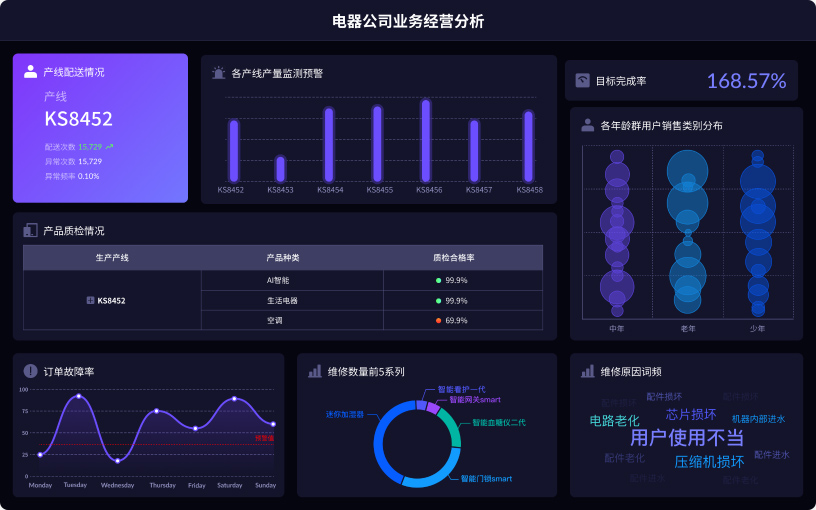
Task: Click the 压缩机损坏 word in word cloud
Action: click(709, 462)
